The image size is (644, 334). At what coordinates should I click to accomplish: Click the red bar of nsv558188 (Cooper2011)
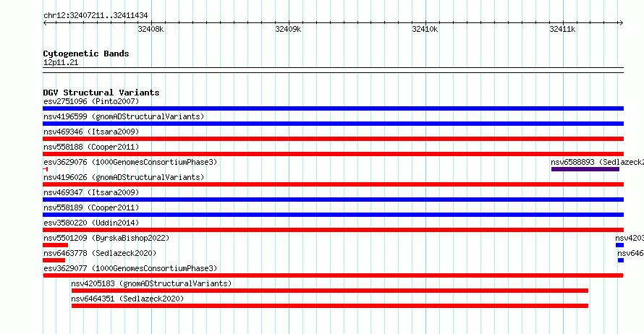tap(333, 154)
